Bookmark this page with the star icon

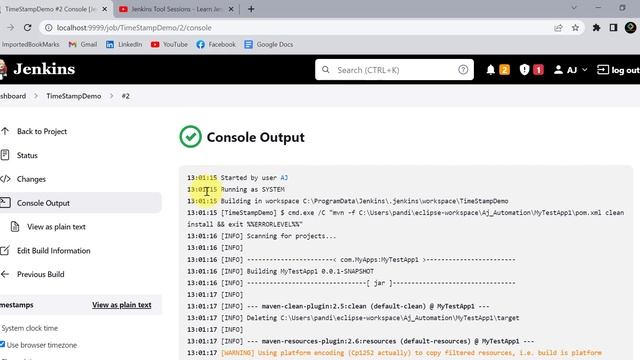575,28
